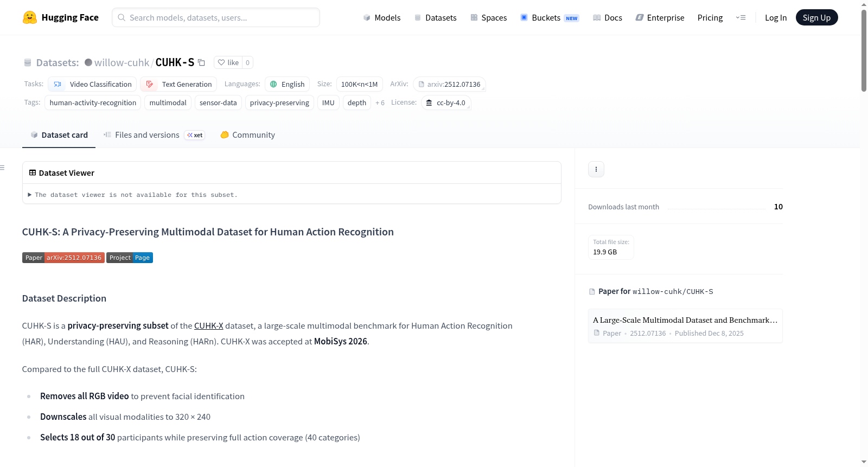The image size is (868, 467).
Task: Go to Models in the top navigation
Action: (x=382, y=17)
